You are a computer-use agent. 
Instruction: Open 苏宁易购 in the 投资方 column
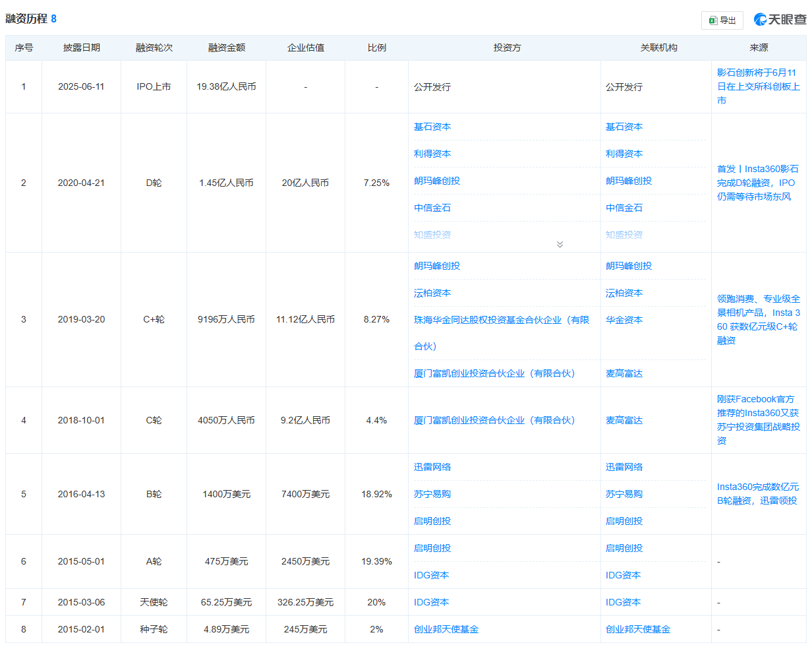(432, 494)
